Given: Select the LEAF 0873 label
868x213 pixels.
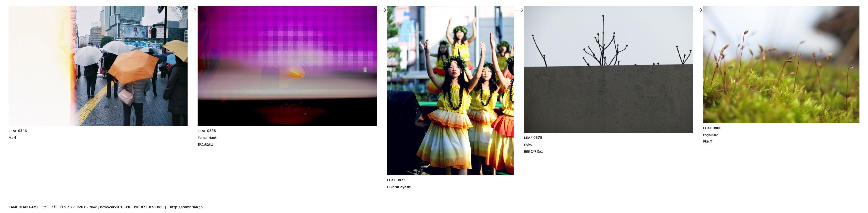Looking at the screenshot, I should click(396, 180).
